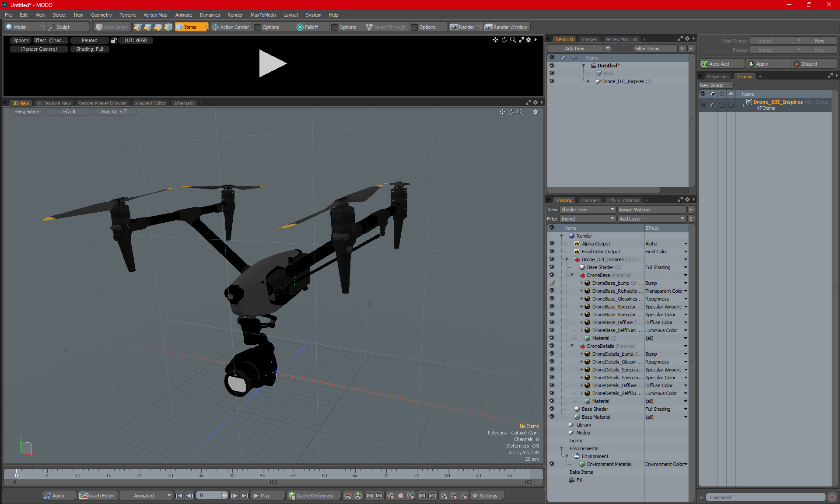Open the Pass Groups (none) dropdown
Viewport: 840px width, 504px height.
(776, 41)
